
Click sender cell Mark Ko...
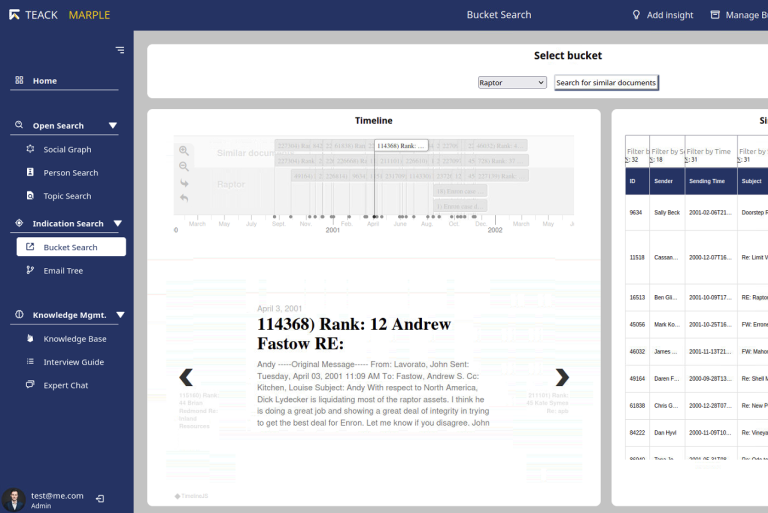667,324
